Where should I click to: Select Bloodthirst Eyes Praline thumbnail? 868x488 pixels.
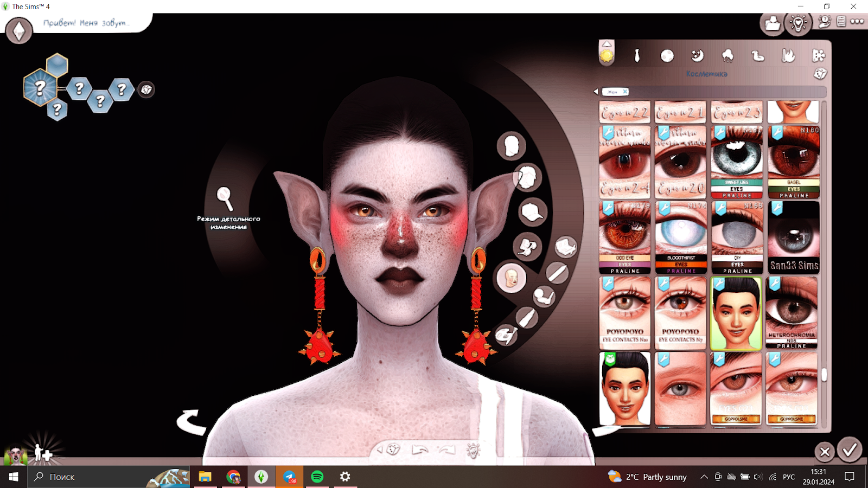(x=681, y=237)
